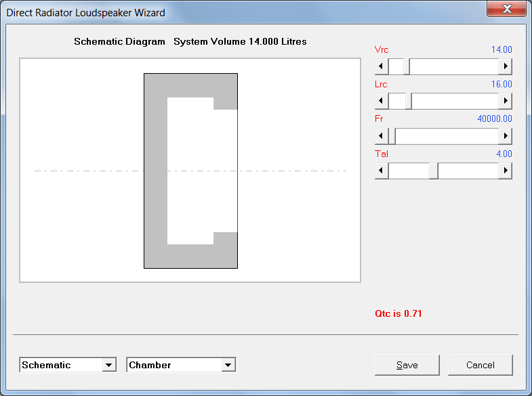Click the Vrc slider thumb
The image size is (532, 396).
407,66
